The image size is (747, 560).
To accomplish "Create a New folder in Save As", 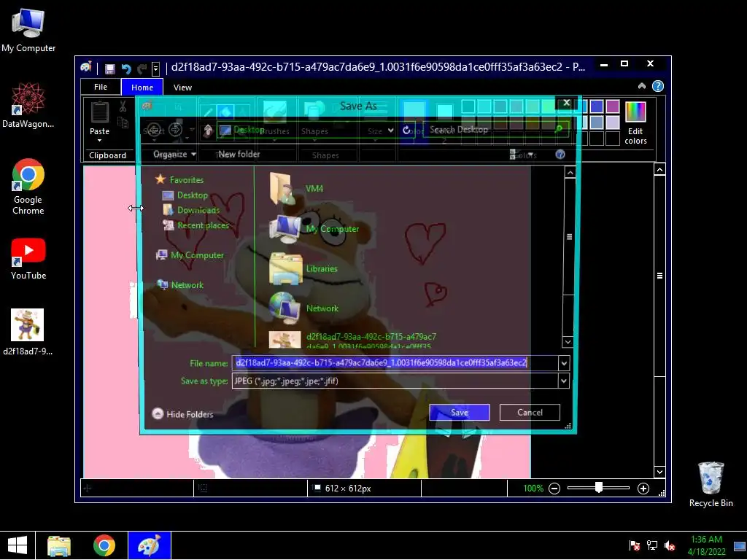I will (239, 155).
